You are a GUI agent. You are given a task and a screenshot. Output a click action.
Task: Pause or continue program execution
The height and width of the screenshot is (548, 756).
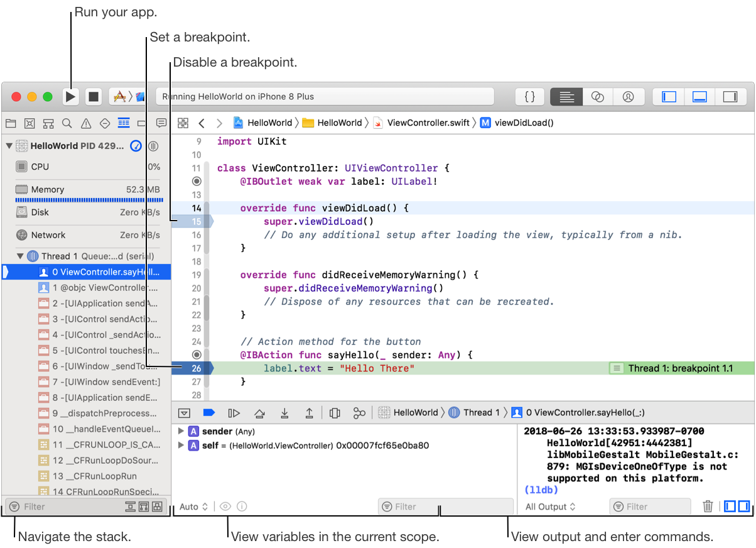[x=234, y=413]
